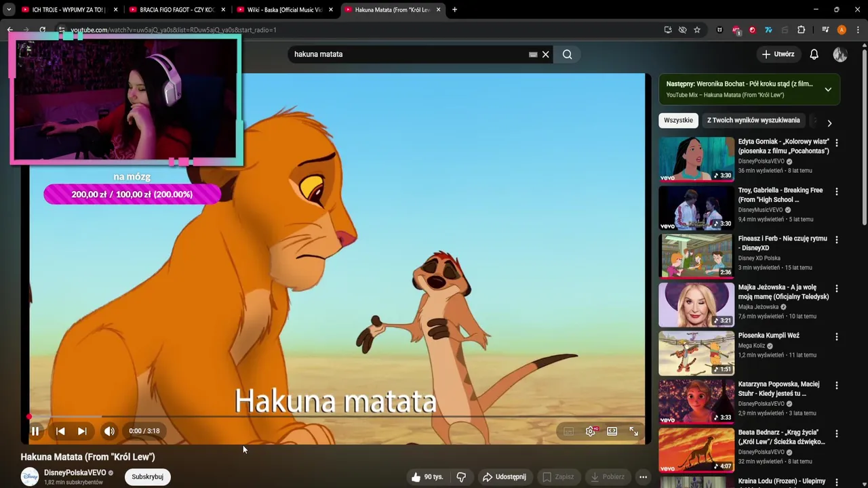This screenshot has height=488, width=868.
Task: Run search with magnifier button
Action: click(x=567, y=54)
